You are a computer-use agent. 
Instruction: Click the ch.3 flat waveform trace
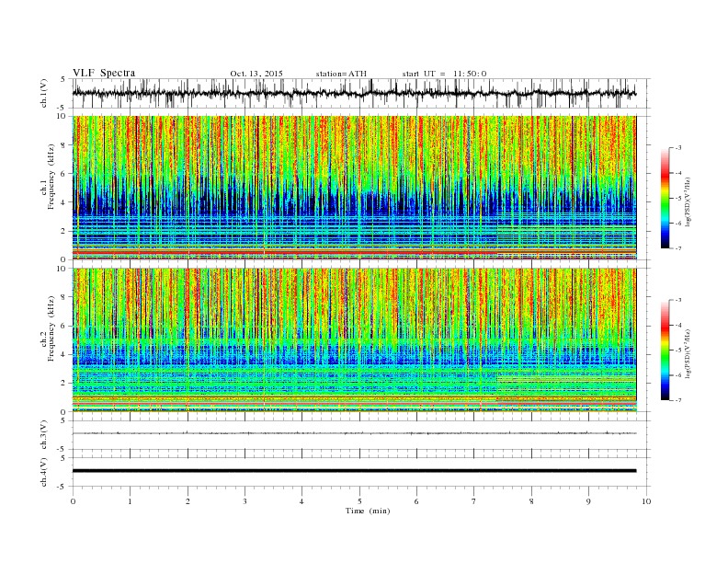[x=354, y=433]
